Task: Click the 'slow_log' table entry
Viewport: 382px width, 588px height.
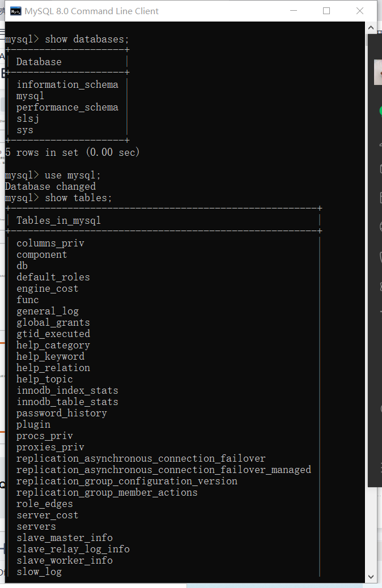Action: pyautogui.click(x=39, y=572)
